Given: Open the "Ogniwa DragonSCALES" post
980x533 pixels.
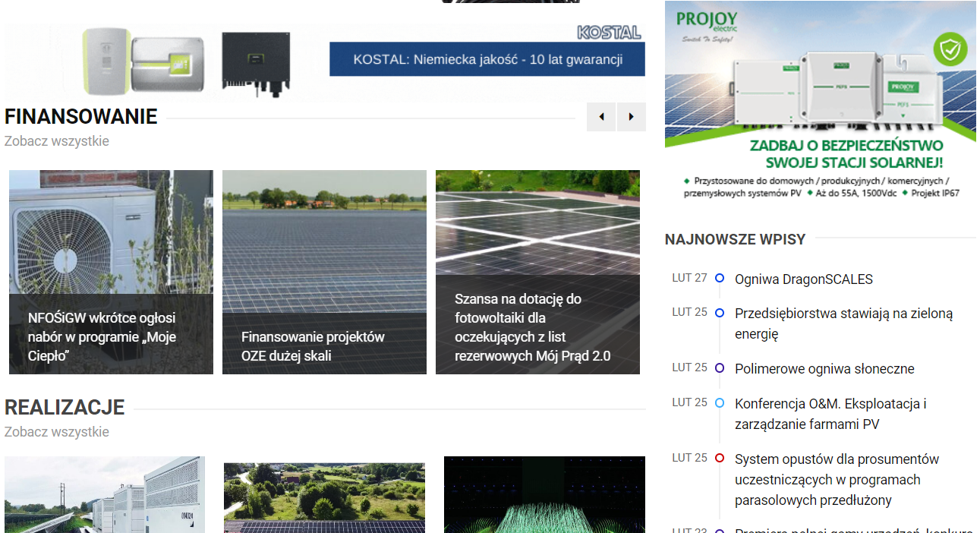Looking at the screenshot, I should click(803, 279).
